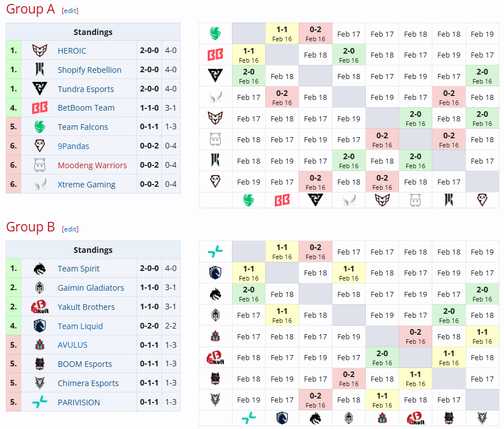Open the Xtreme Gaming team link
The width and height of the screenshot is (504, 429).
[86, 185]
